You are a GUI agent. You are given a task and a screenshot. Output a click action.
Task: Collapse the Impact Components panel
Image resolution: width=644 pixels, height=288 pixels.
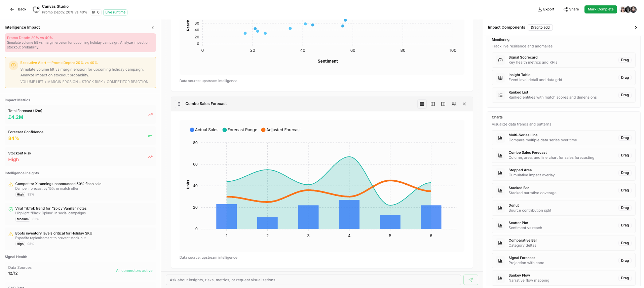[636, 28]
